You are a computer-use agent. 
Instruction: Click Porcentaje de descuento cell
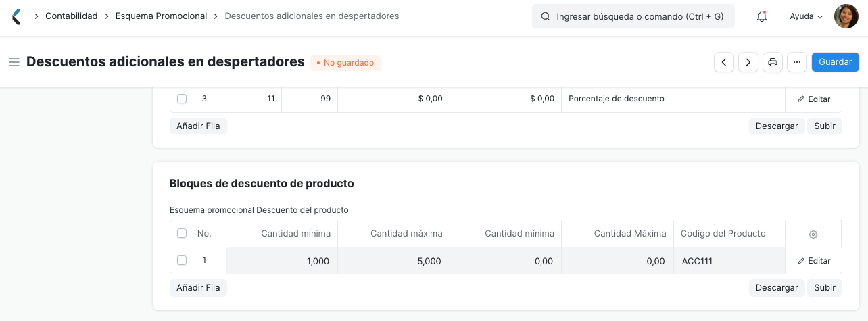[x=673, y=99]
